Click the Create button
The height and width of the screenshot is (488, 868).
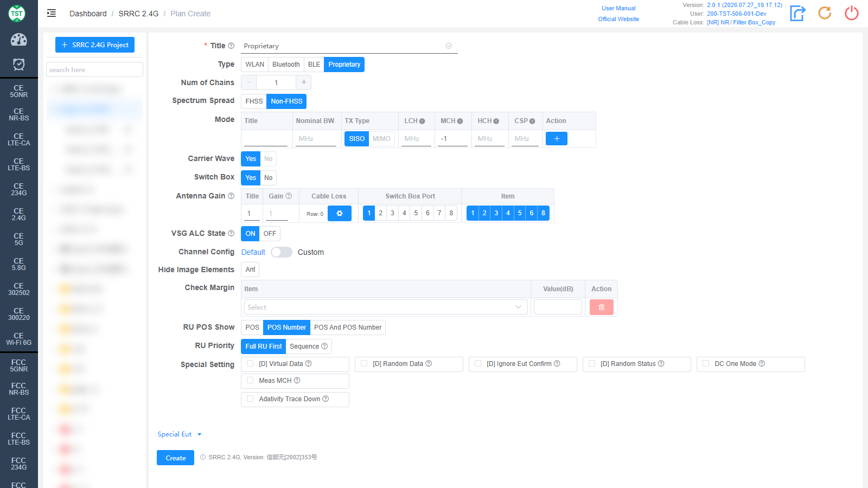[x=176, y=458]
